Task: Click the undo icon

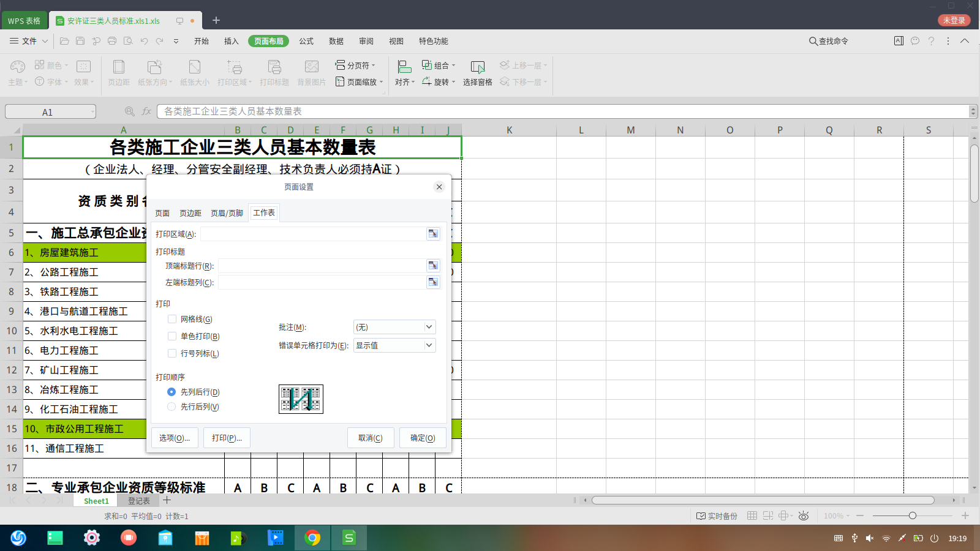Action: 144,41
